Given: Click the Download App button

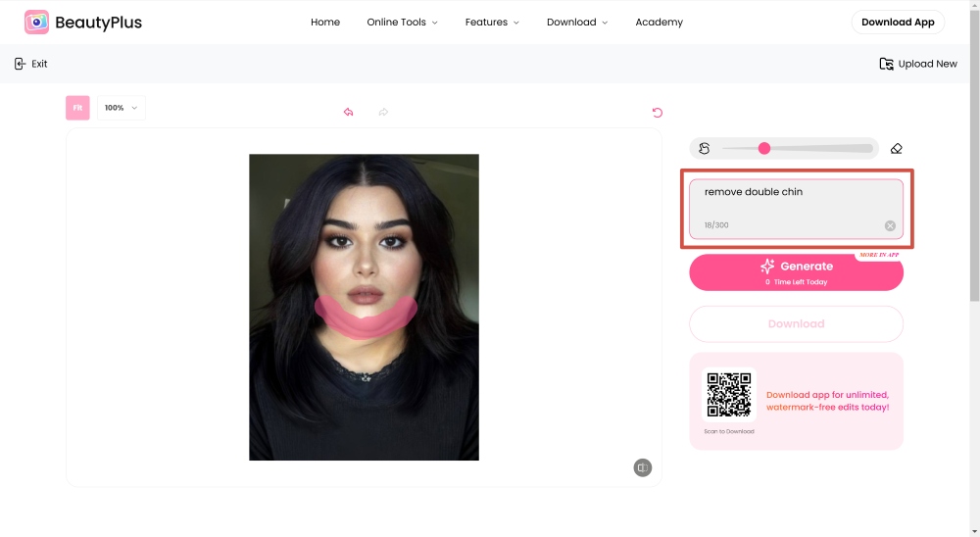Looking at the screenshot, I should [x=898, y=22].
